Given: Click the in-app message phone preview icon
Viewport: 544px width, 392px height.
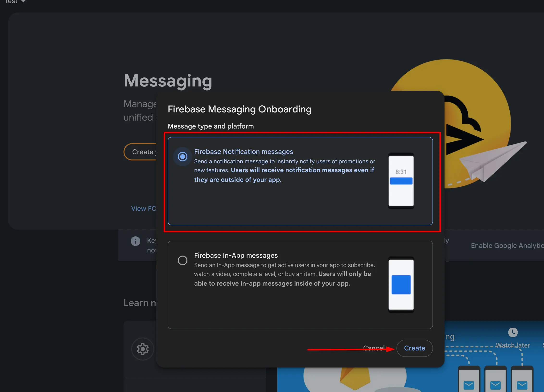Looking at the screenshot, I should tap(401, 285).
